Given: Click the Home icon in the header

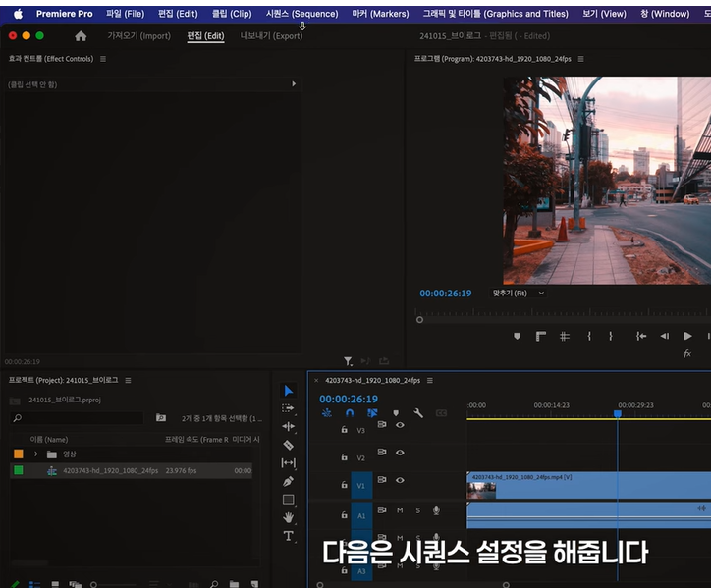Looking at the screenshot, I should pyautogui.click(x=81, y=36).
